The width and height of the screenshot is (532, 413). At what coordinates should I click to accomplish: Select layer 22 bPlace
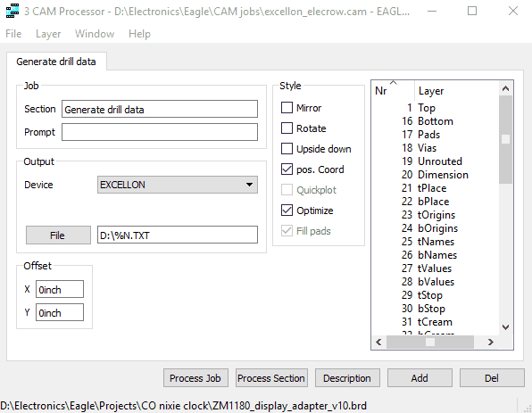436,202
